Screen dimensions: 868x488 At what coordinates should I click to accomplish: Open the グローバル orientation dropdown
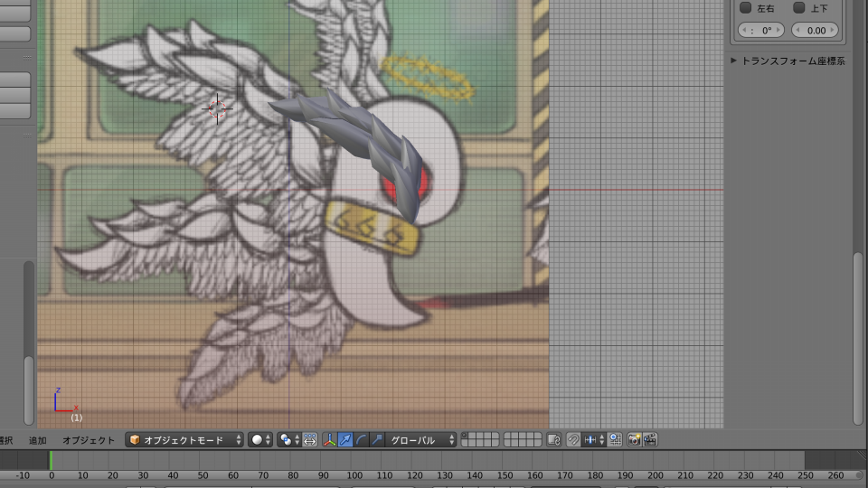tap(420, 440)
